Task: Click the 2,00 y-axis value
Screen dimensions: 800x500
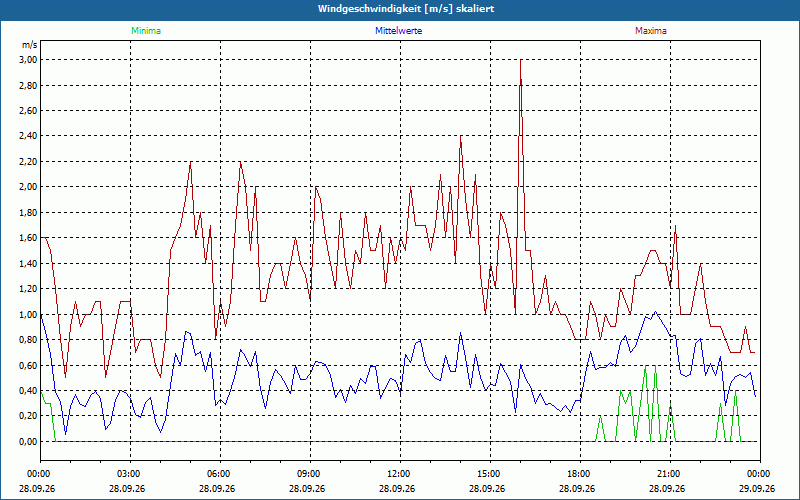Action: coord(29,187)
